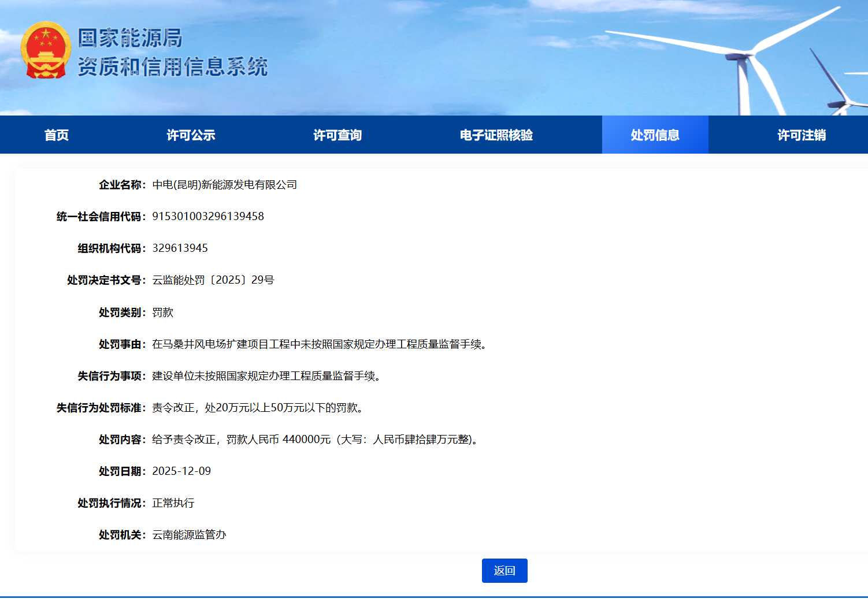Click the 国家能源局 header title
The image size is (868, 599).
click(130, 38)
